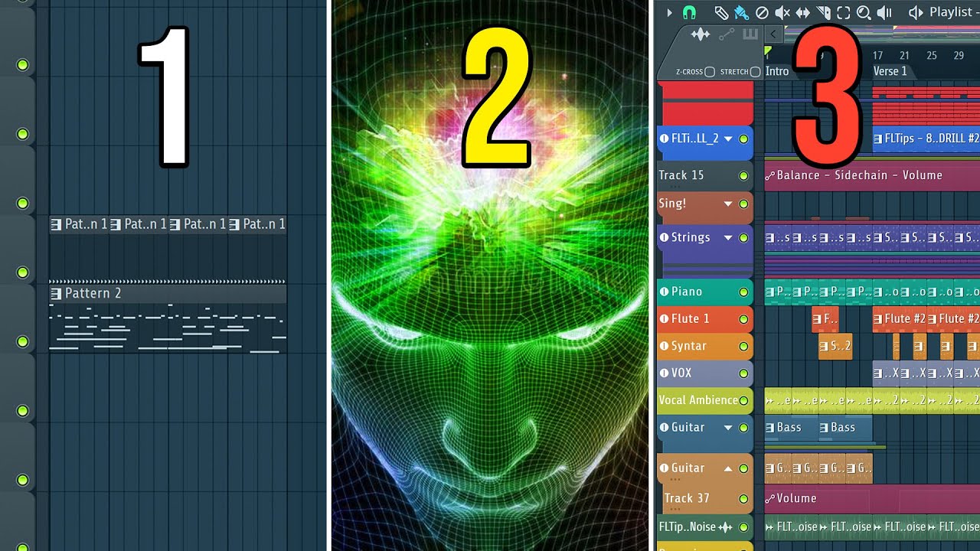Viewport: 980px width, 551px height.
Task: Mute the Vocal Ambience track
Action: 743,400
